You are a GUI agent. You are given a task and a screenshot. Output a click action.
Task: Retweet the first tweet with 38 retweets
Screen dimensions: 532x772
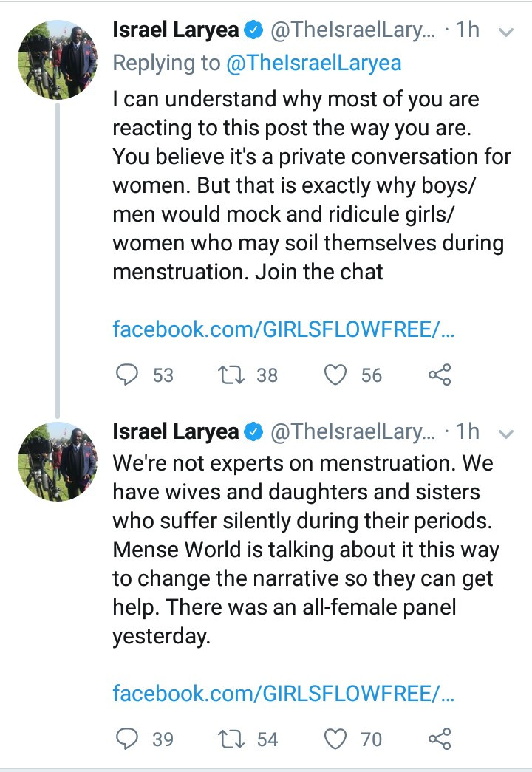tap(231, 375)
